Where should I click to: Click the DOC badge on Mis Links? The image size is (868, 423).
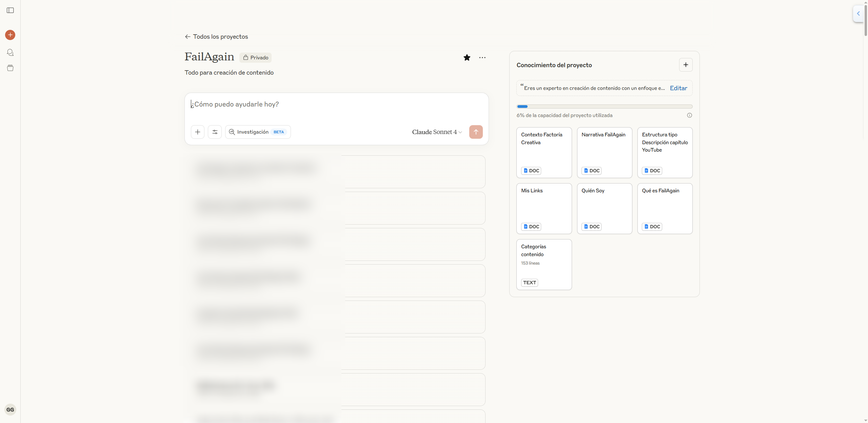531,227
